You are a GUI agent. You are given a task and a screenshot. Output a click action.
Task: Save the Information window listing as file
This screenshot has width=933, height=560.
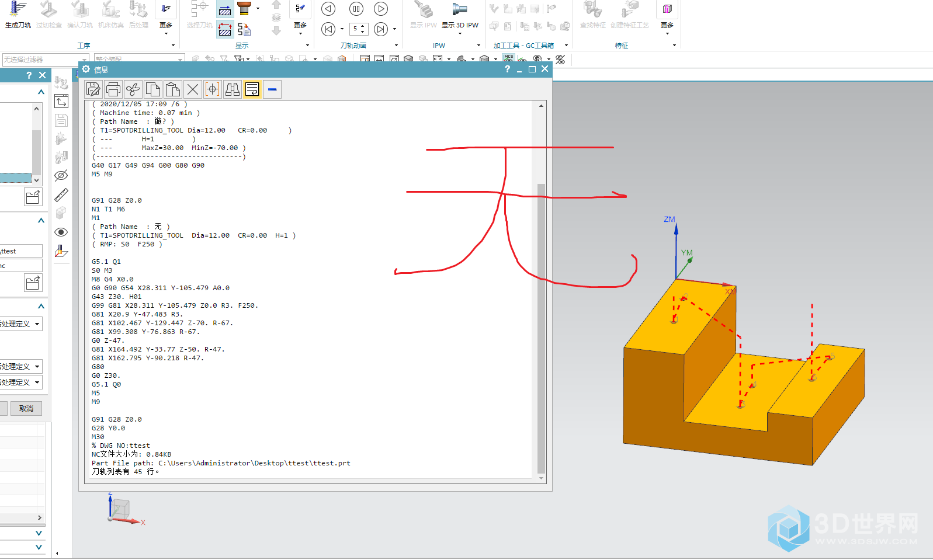pyautogui.click(x=93, y=89)
